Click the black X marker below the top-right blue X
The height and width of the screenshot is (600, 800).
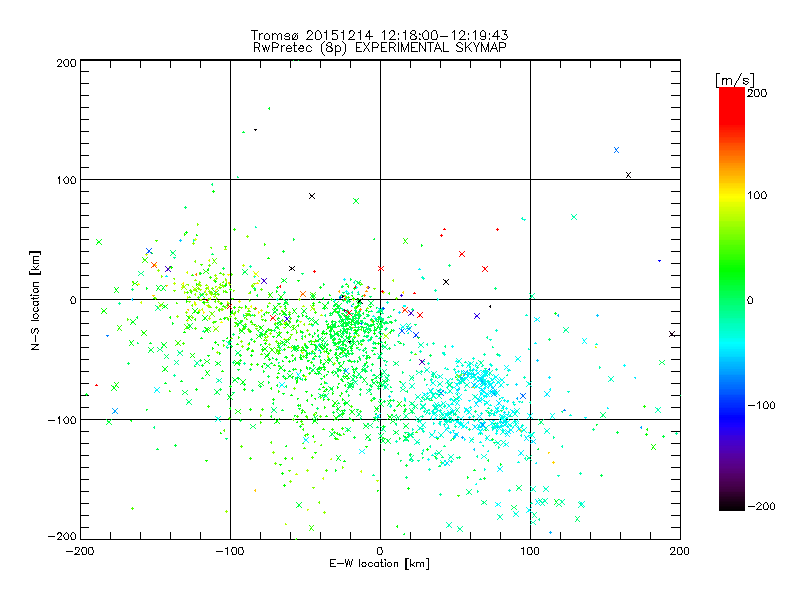pyautogui.click(x=629, y=175)
